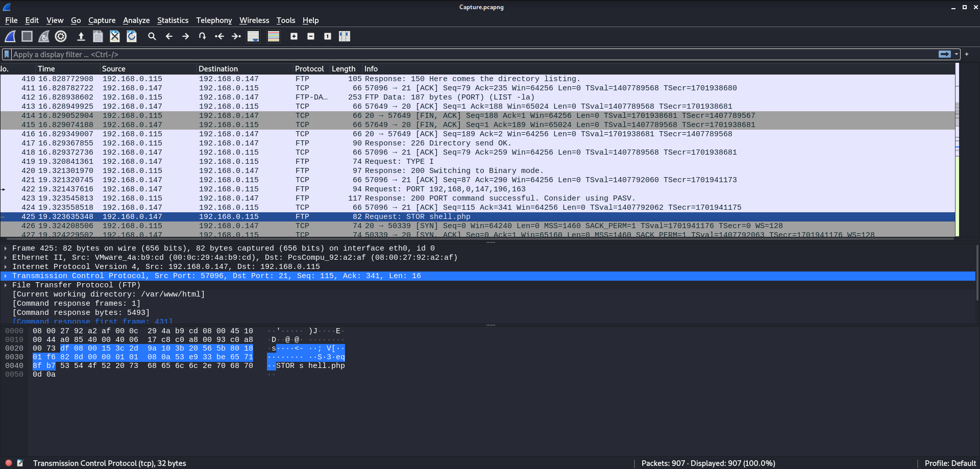Open the Tools menu
The image size is (980, 469).
pos(286,20)
